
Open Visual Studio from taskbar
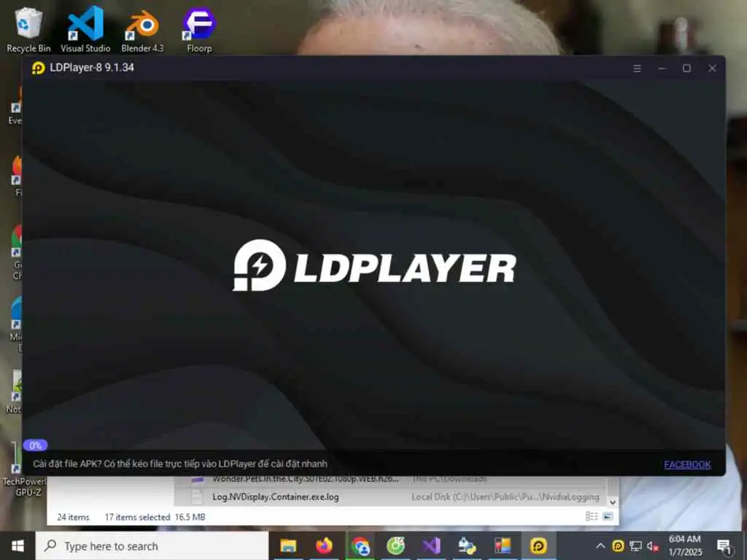(x=431, y=545)
